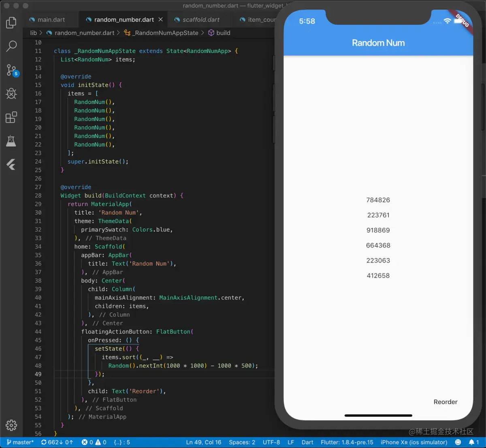Click 'super.initState();' on line 24
486x448 pixels.
(x=98, y=162)
